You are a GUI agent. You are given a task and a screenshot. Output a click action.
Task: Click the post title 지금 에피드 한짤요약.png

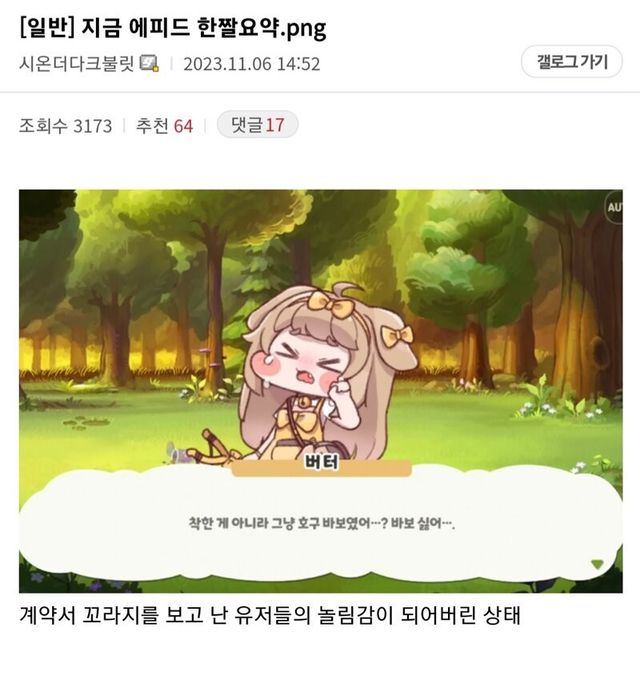coord(205,28)
